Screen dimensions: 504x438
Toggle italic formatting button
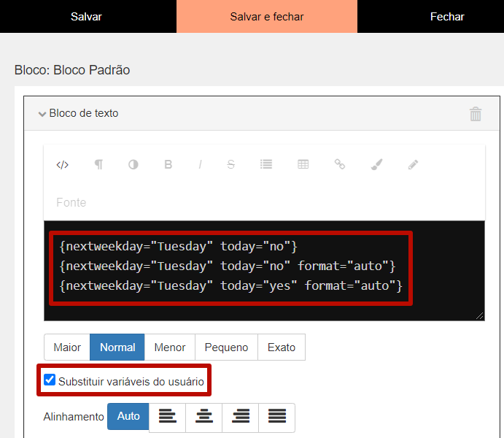tap(200, 165)
